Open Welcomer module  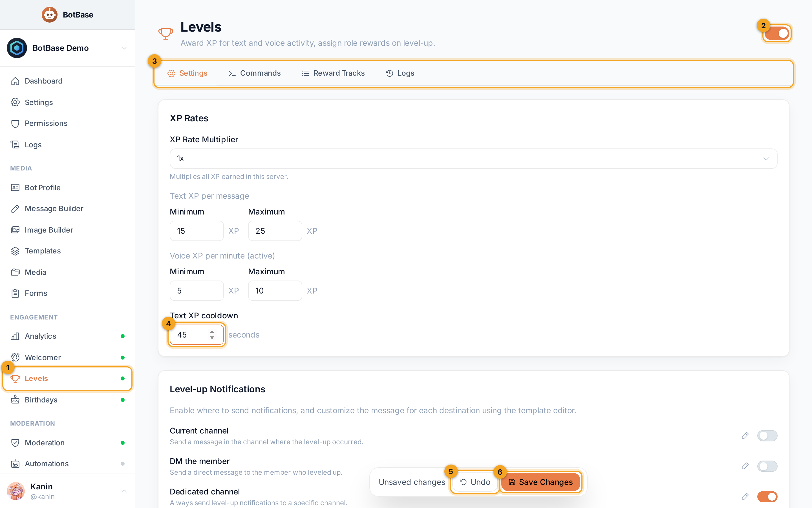pos(67,358)
